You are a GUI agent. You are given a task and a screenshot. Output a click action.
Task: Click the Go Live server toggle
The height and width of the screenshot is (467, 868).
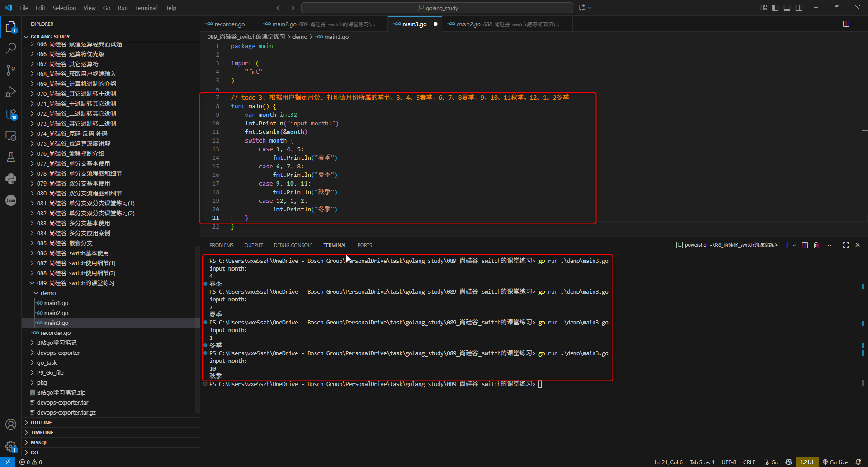835,462
